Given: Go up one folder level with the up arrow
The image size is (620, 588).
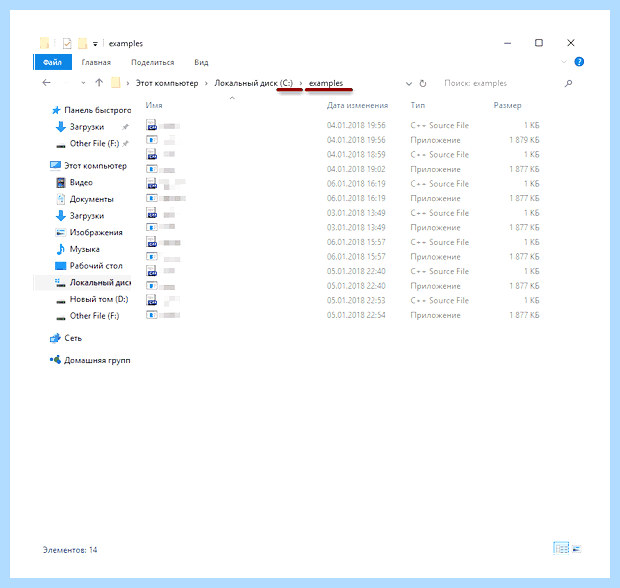Looking at the screenshot, I should point(99,83).
